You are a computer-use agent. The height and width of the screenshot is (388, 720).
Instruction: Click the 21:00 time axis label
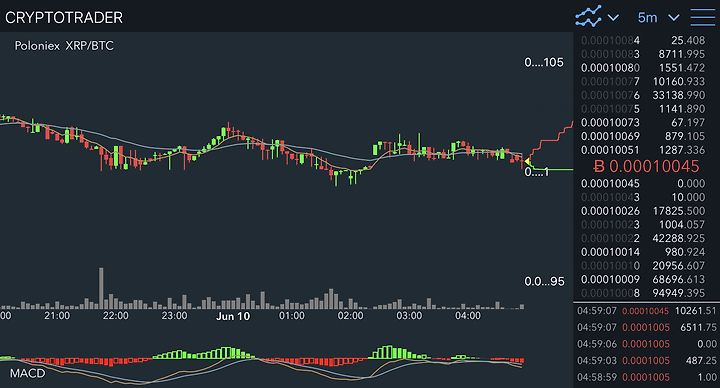pyautogui.click(x=57, y=316)
